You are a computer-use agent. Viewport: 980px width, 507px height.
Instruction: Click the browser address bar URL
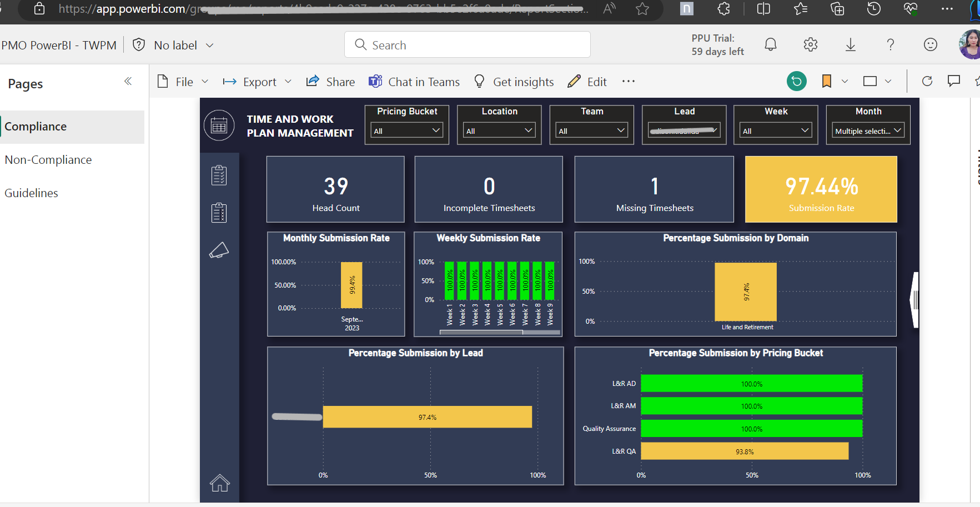322,9
